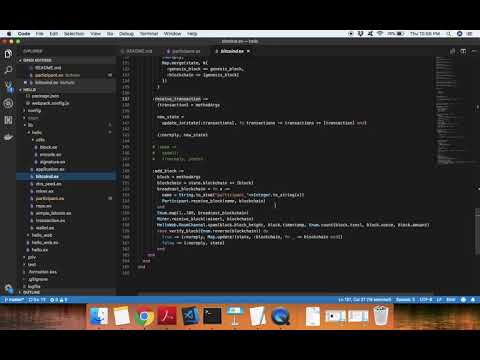Viewport: 480px width, 360px height.
Task: Select README.md under Open Editors
Action: [x=48, y=68]
